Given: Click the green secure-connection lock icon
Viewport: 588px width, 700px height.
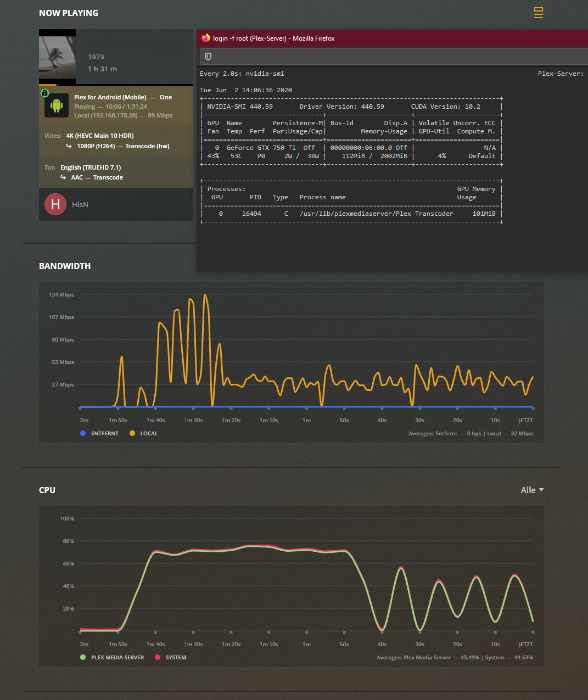Looking at the screenshot, I should [x=45, y=93].
